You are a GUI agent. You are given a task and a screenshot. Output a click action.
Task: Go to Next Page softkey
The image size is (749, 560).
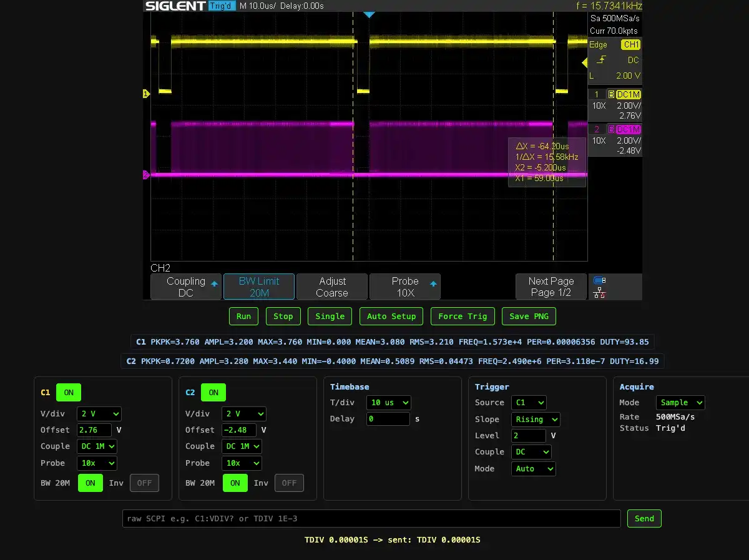pos(551,287)
